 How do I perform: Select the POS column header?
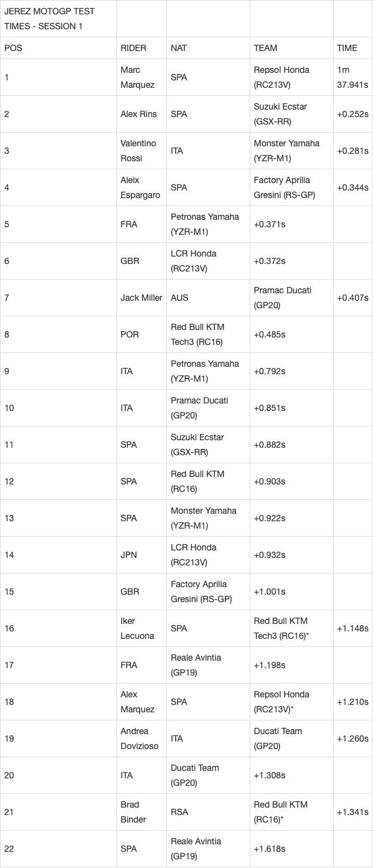click(13, 48)
